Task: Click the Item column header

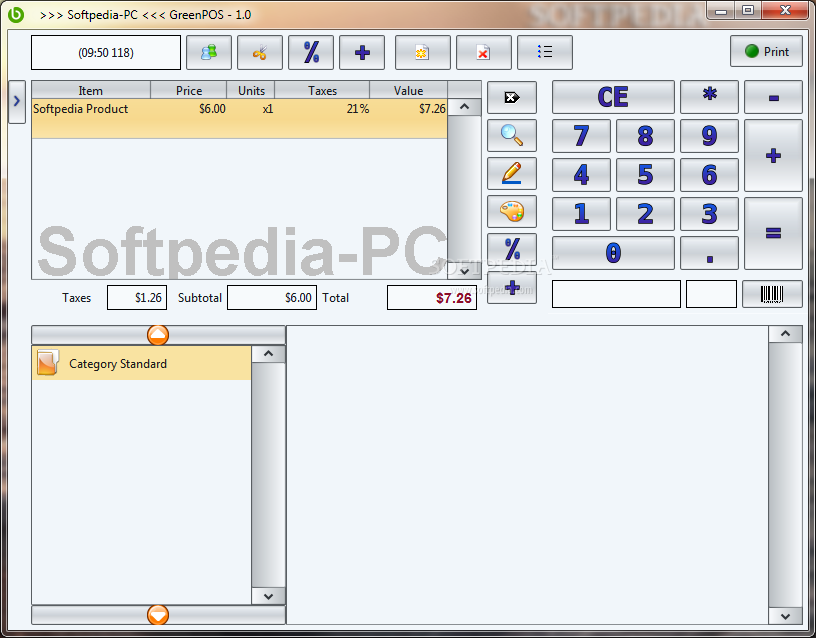Action: coord(91,91)
